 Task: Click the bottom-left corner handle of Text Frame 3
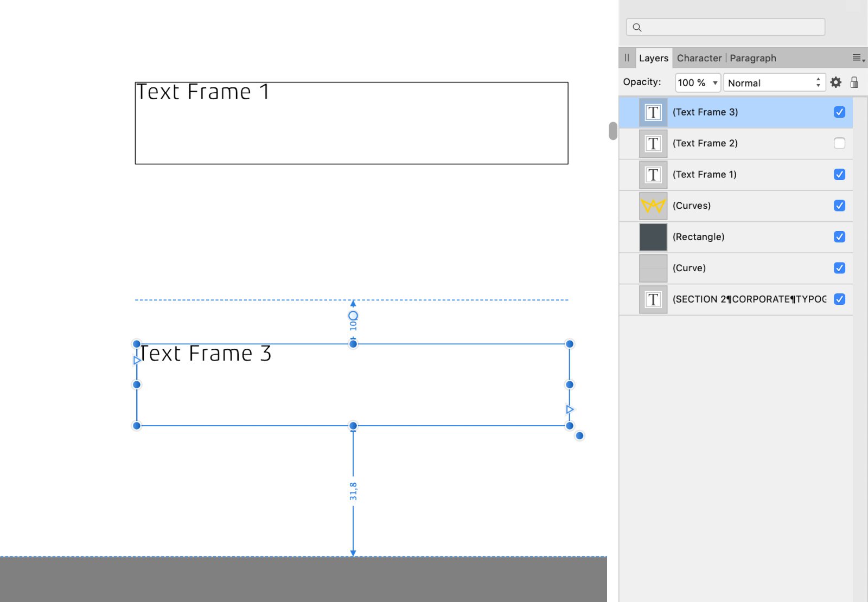tap(137, 426)
